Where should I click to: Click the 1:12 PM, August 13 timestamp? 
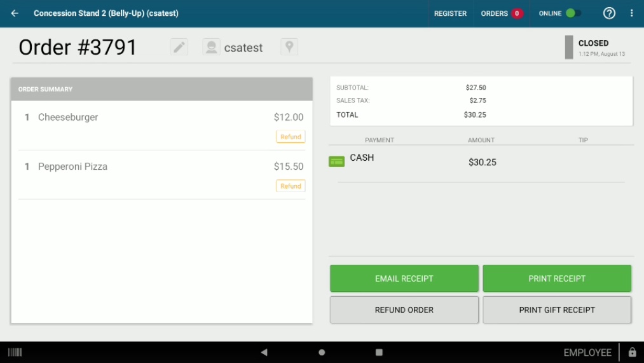point(601,54)
